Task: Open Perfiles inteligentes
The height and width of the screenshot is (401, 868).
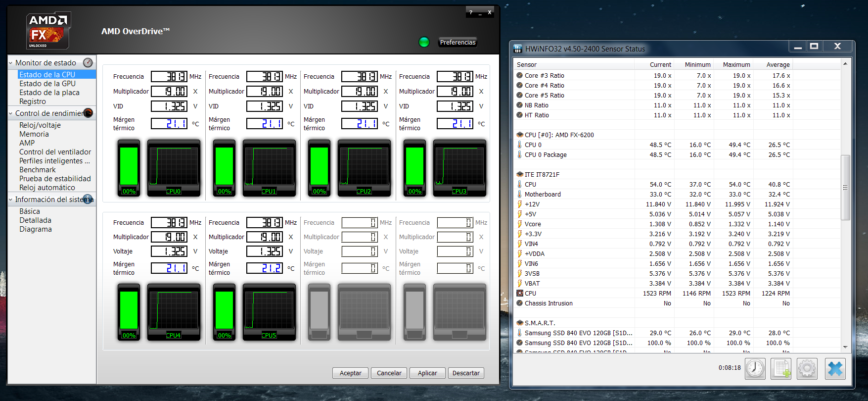Action: (x=55, y=161)
